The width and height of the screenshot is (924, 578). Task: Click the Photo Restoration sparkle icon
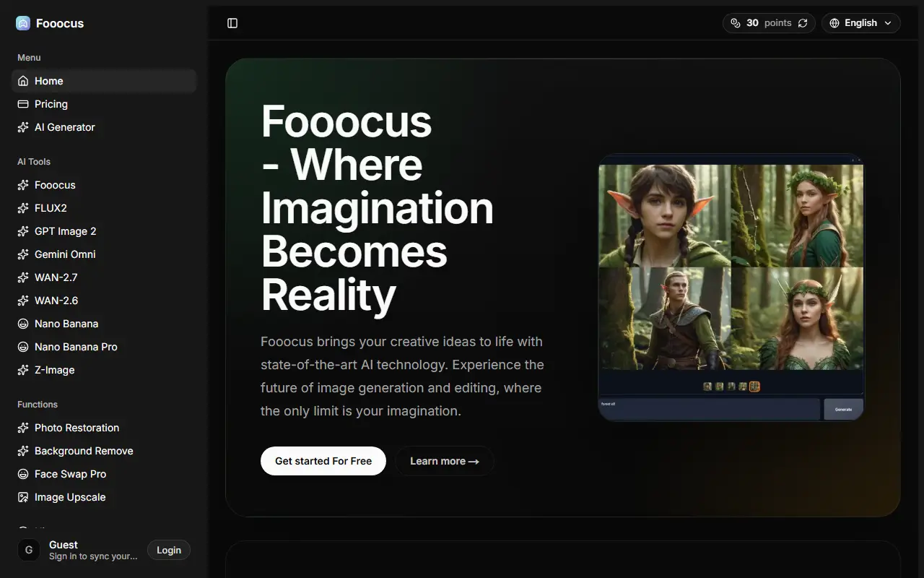(x=23, y=428)
